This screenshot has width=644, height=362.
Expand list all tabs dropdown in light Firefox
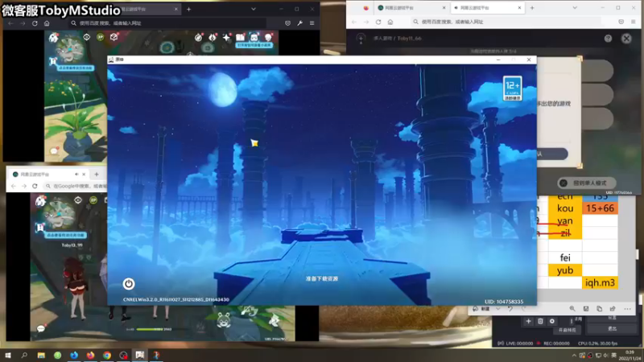(575, 8)
